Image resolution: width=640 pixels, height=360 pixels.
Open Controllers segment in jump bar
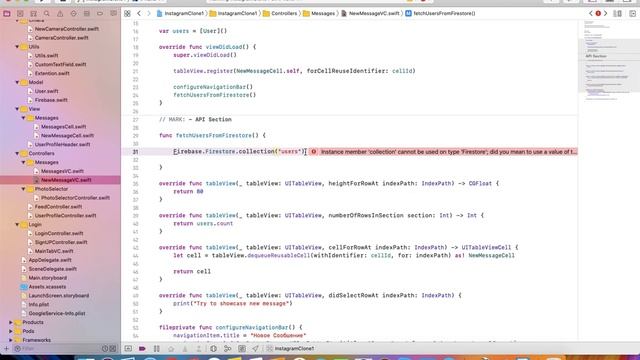[280, 13]
